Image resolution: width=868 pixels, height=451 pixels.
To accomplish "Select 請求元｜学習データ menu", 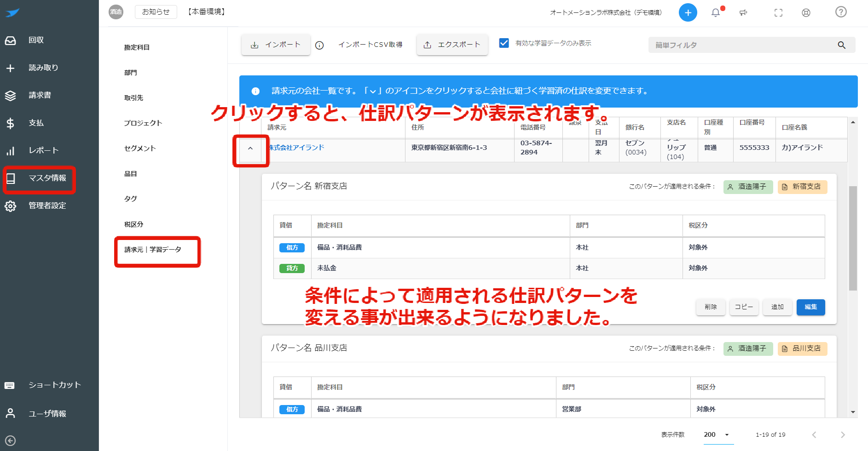I will coord(153,250).
